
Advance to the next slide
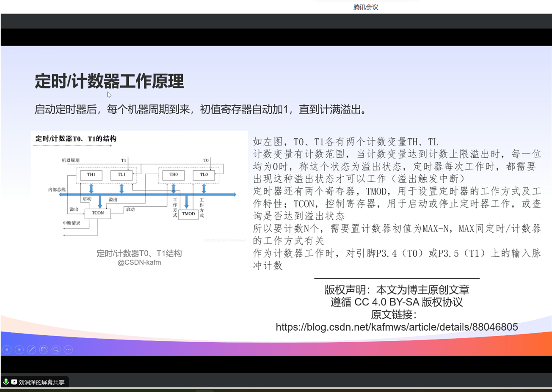tap(19, 349)
